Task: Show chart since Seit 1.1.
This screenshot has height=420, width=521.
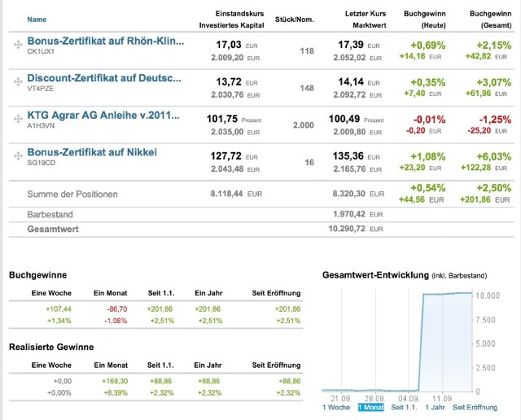Action: [x=405, y=406]
